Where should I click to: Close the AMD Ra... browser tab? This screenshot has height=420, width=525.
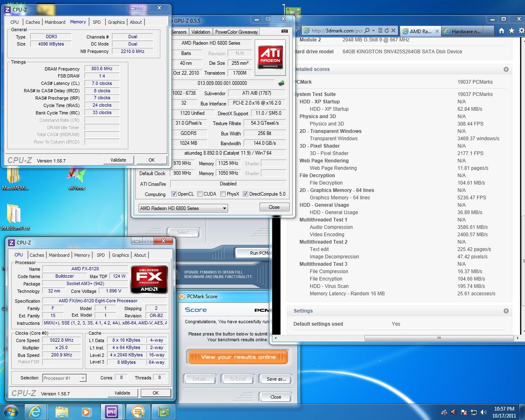coord(437,31)
